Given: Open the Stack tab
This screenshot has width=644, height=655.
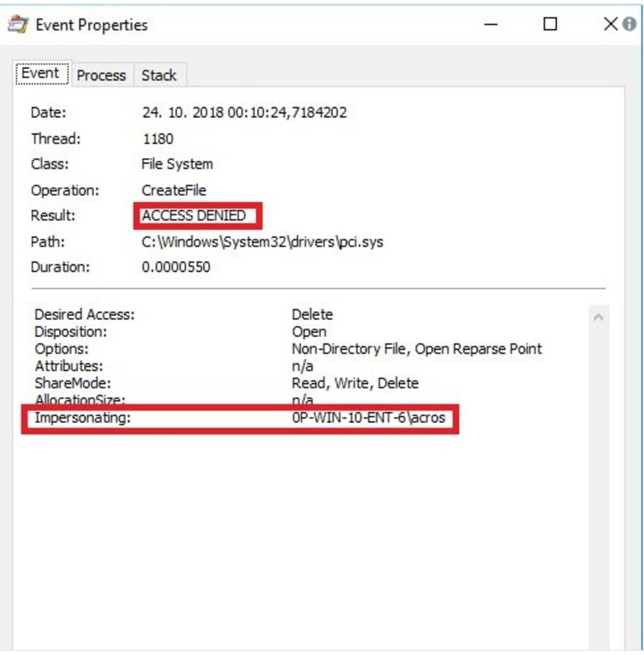Looking at the screenshot, I should (x=159, y=75).
